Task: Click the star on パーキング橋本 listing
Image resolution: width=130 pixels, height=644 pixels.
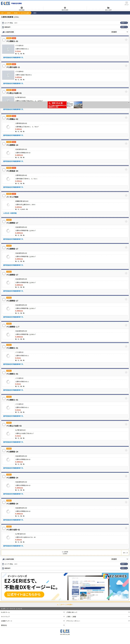Action: pos(126,196)
